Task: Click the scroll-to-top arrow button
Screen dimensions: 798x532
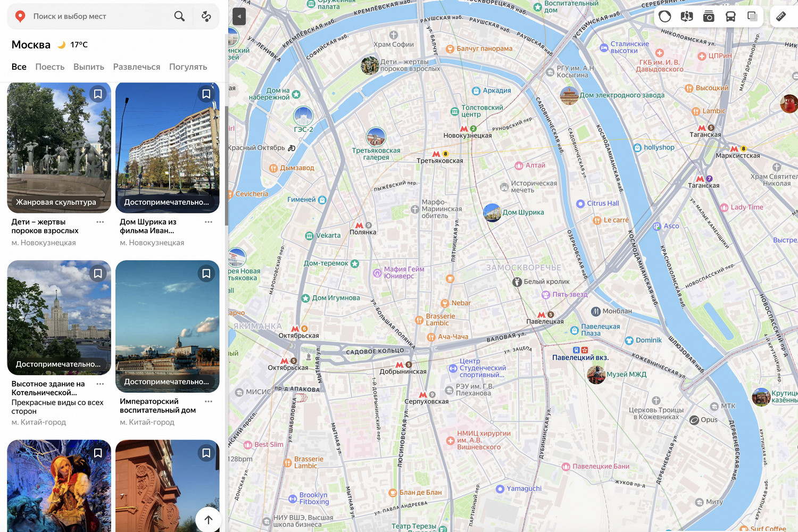Action: pos(208,520)
